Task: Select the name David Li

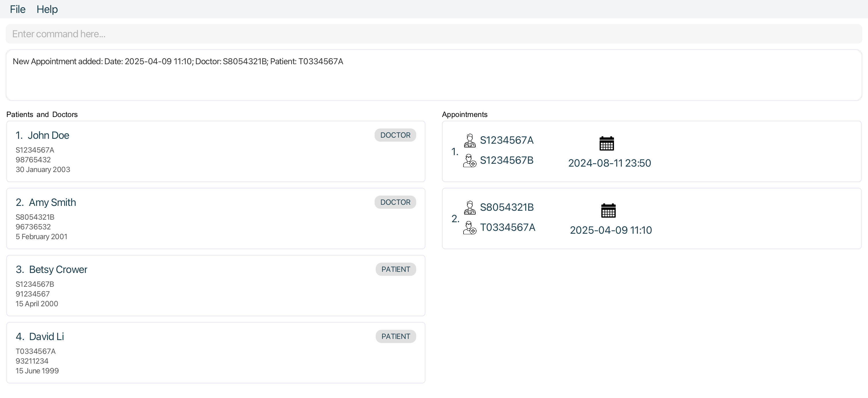Action: tap(46, 336)
